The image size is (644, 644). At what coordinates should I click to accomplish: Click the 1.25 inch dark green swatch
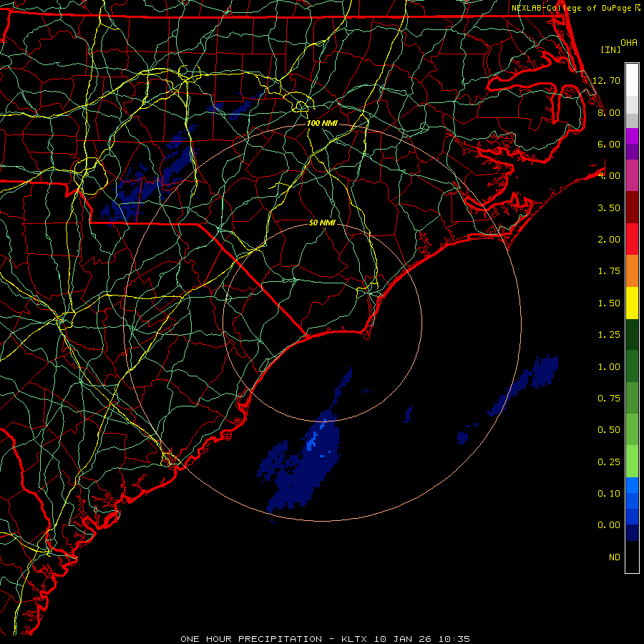point(632,335)
